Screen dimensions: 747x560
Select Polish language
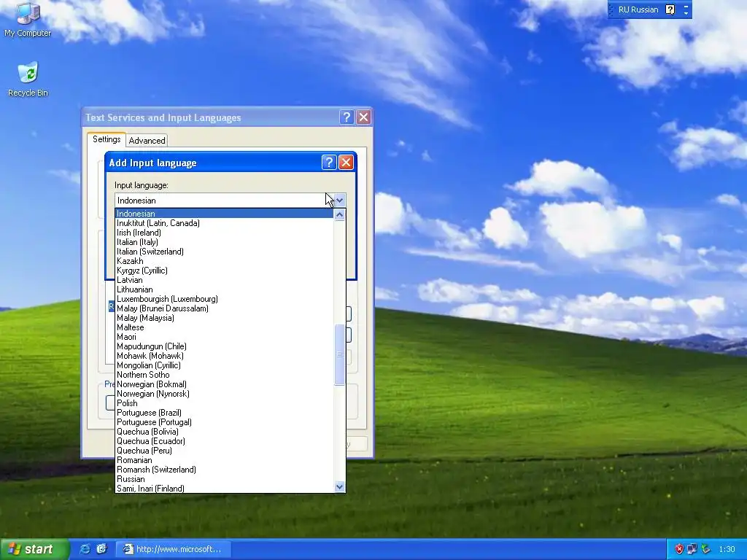(x=225, y=403)
